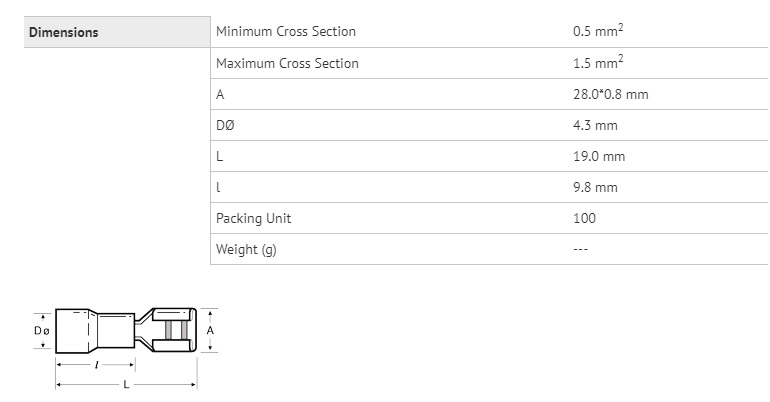Select the Packing Unit label
The width and height of the screenshot is (770, 402).
(253, 218)
